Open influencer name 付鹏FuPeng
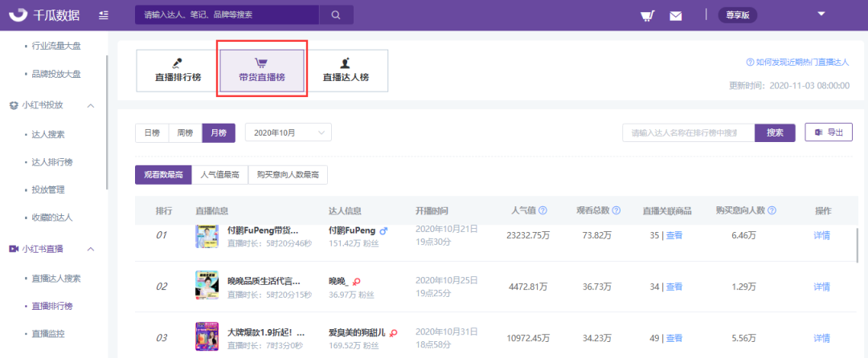Image resolution: width=868 pixels, height=358 pixels. [352, 230]
